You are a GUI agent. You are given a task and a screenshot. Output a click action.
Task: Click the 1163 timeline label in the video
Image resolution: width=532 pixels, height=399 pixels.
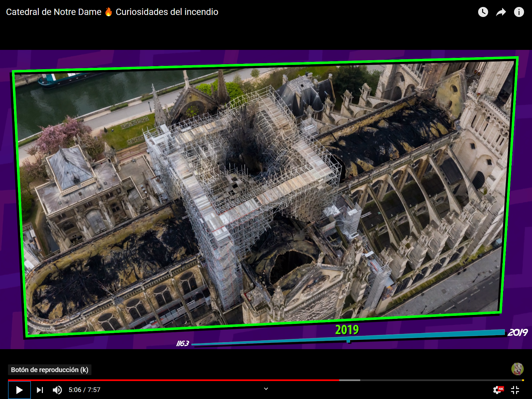pyautogui.click(x=183, y=343)
